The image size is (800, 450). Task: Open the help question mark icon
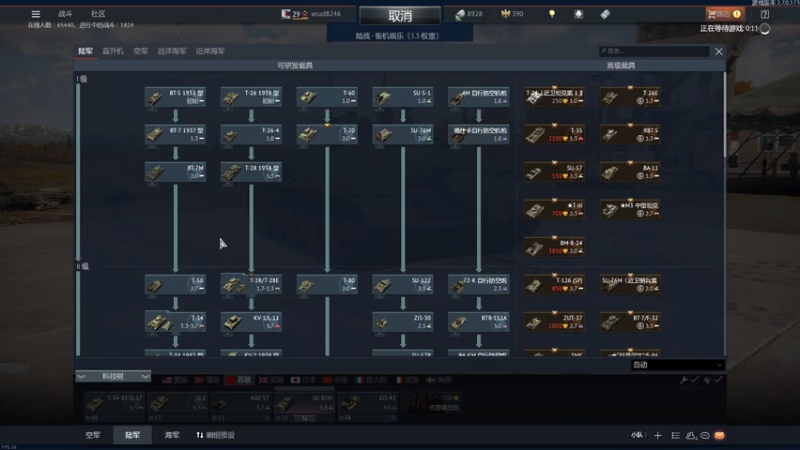tap(764, 14)
